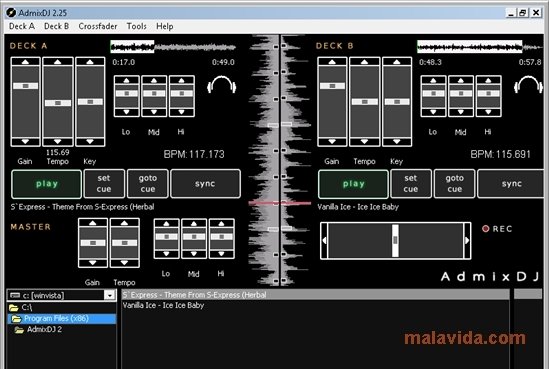The width and height of the screenshot is (549, 369).
Task: Click Deck B Tempo down arrow
Action: pyautogui.click(x=364, y=141)
